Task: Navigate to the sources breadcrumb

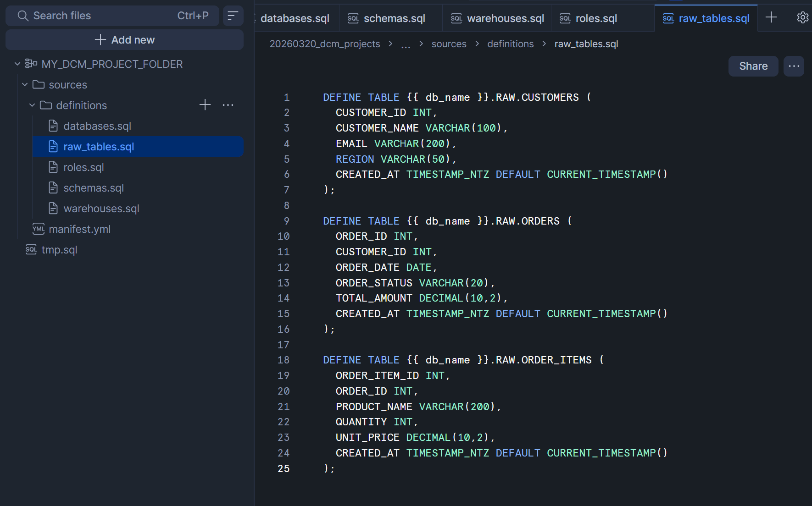Action: point(448,44)
